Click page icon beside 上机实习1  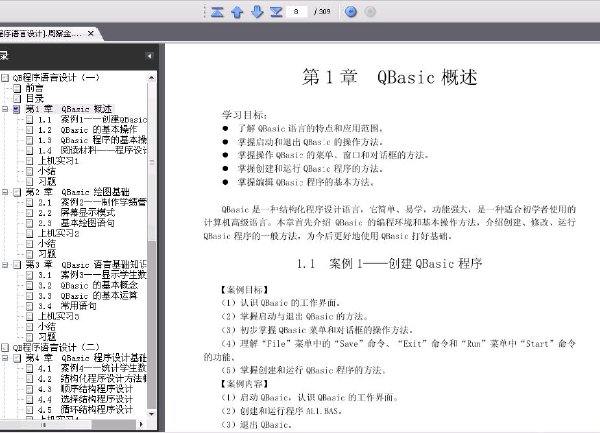(29, 161)
